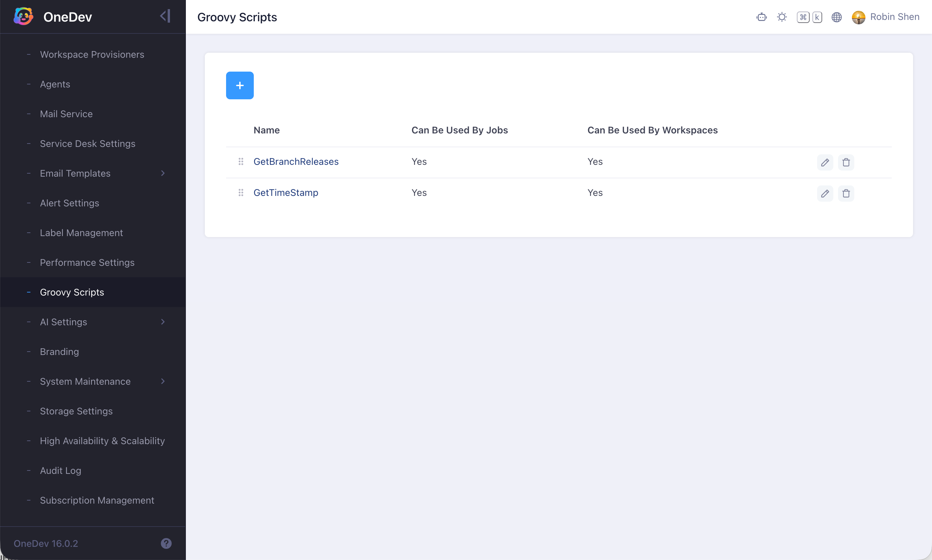This screenshot has height=560, width=932.
Task: Edit the GetBranchReleases script
Action: (x=825, y=162)
